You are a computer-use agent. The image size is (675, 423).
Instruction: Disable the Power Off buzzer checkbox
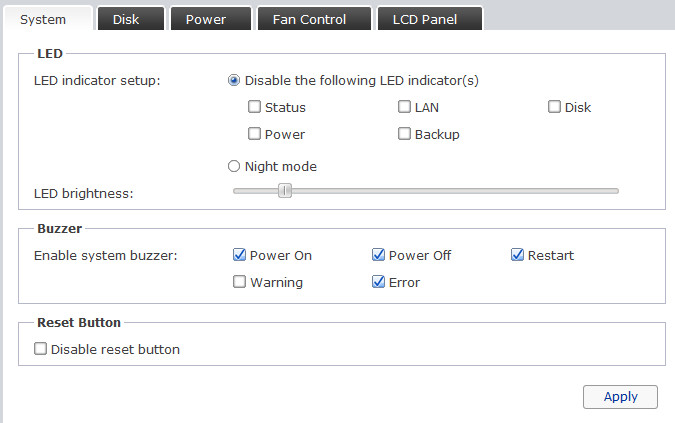coord(379,255)
